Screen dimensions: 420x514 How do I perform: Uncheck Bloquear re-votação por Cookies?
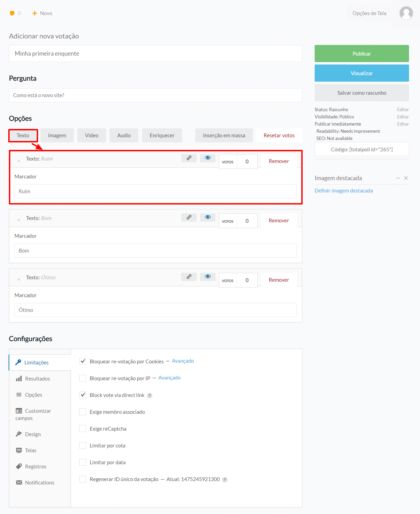[x=83, y=361]
